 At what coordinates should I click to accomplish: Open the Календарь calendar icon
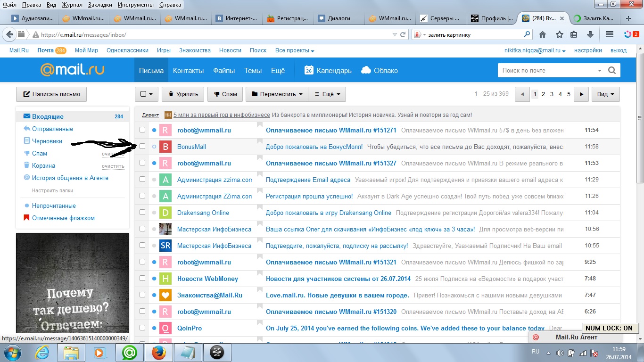coord(309,70)
